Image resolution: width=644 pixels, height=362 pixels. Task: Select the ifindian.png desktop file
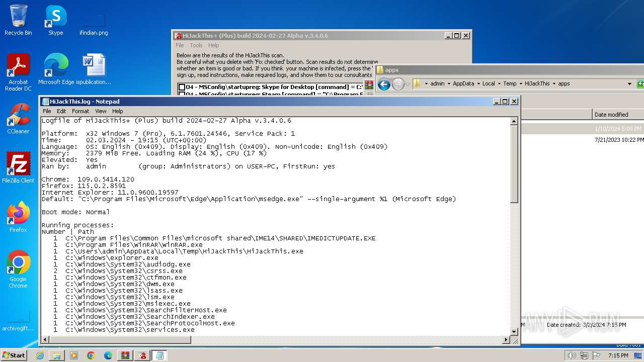[94, 24]
